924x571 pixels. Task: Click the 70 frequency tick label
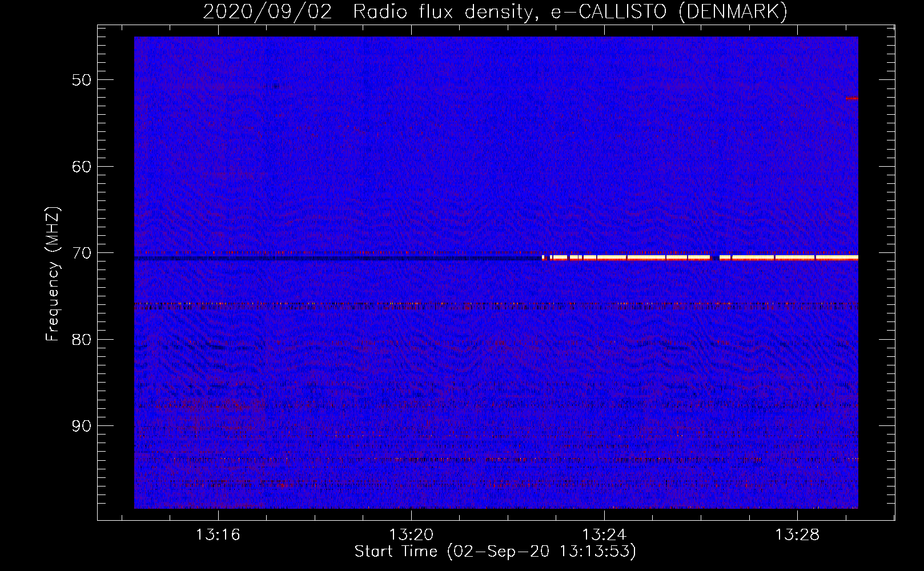[82, 253]
